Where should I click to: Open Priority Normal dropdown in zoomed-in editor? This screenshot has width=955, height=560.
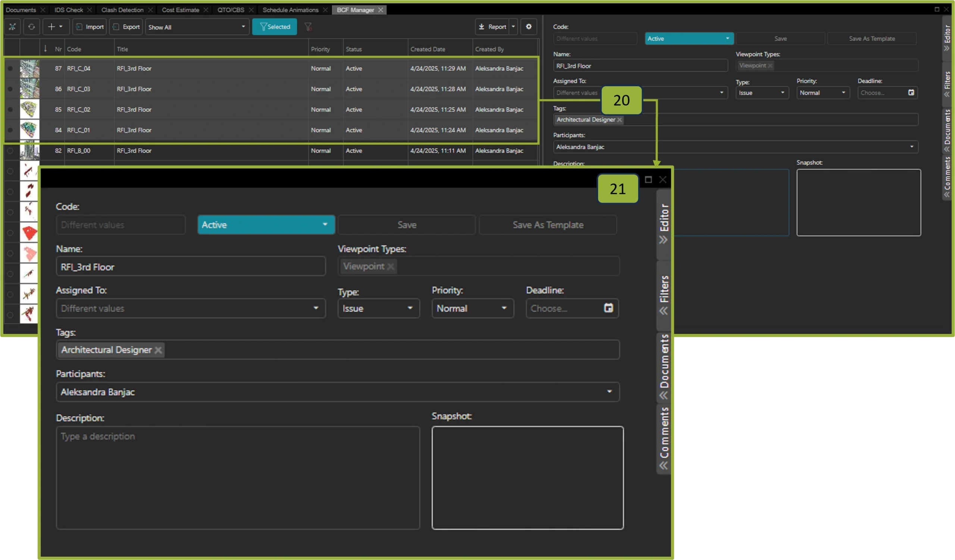[x=472, y=309]
